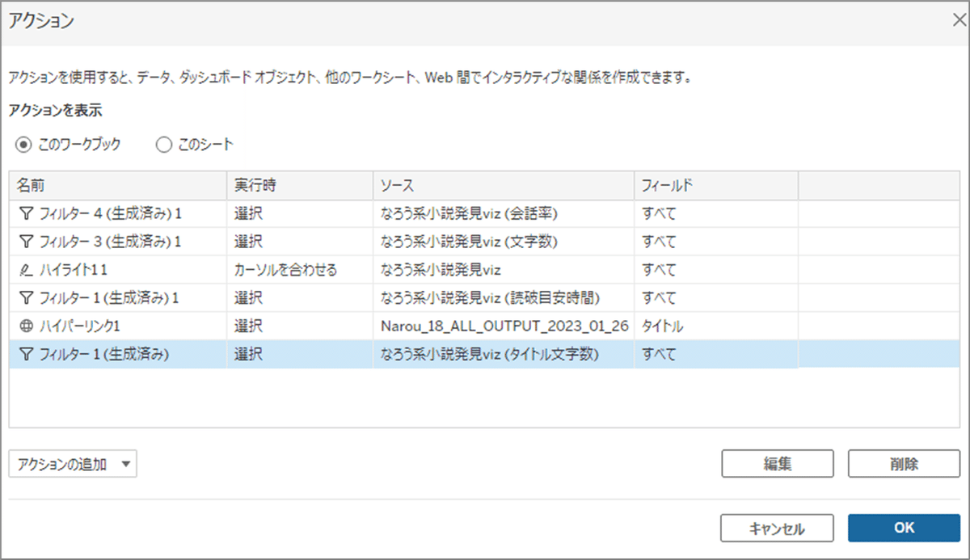Confirm with the OK button
This screenshot has width=970, height=560.
pyautogui.click(x=904, y=528)
